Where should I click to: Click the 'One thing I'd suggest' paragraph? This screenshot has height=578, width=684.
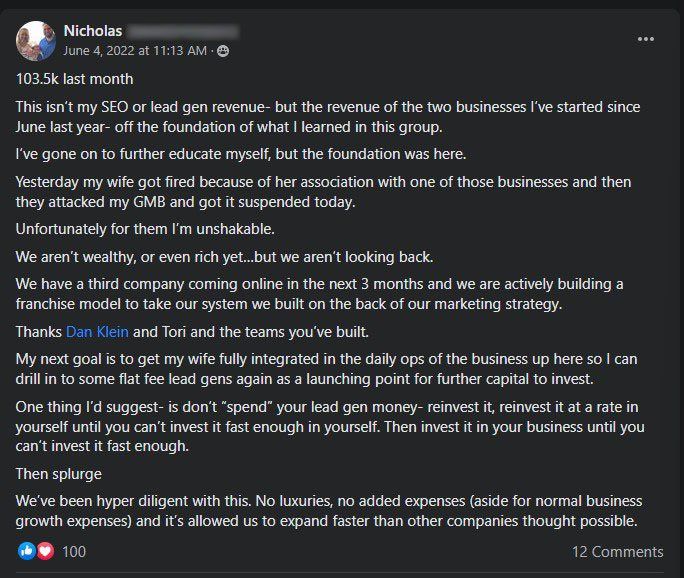tap(330, 427)
